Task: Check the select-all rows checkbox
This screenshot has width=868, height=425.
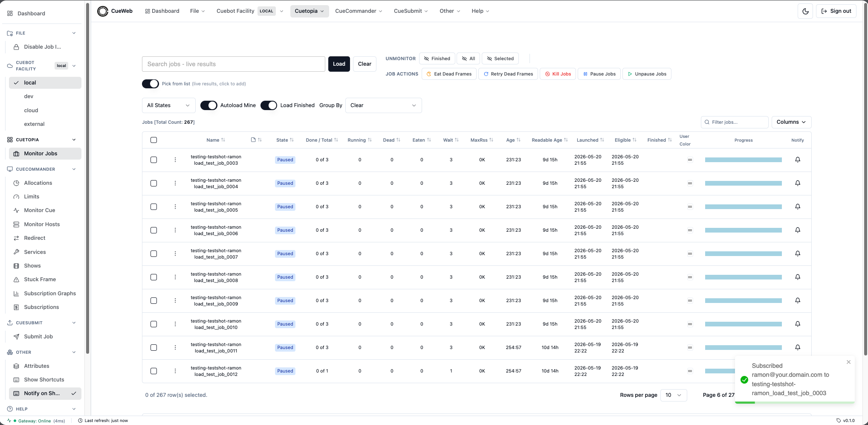Action: (x=154, y=140)
